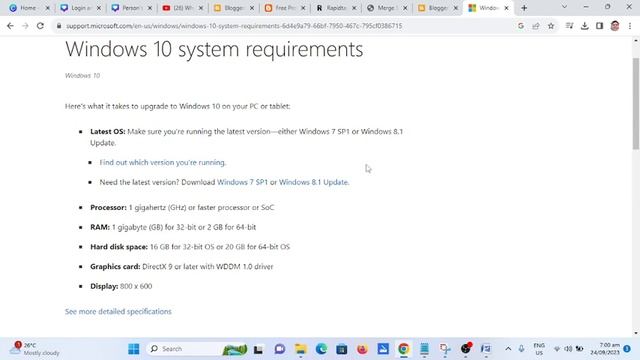The image size is (640, 360).
Task: Open the Chat app on taskbar
Action: (280, 349)
